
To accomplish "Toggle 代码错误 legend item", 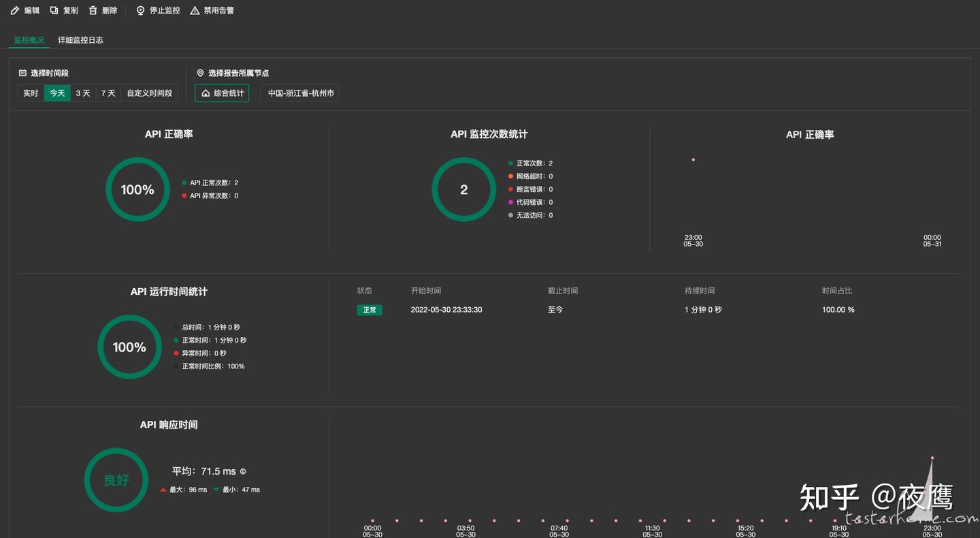I will click(530, 202).
